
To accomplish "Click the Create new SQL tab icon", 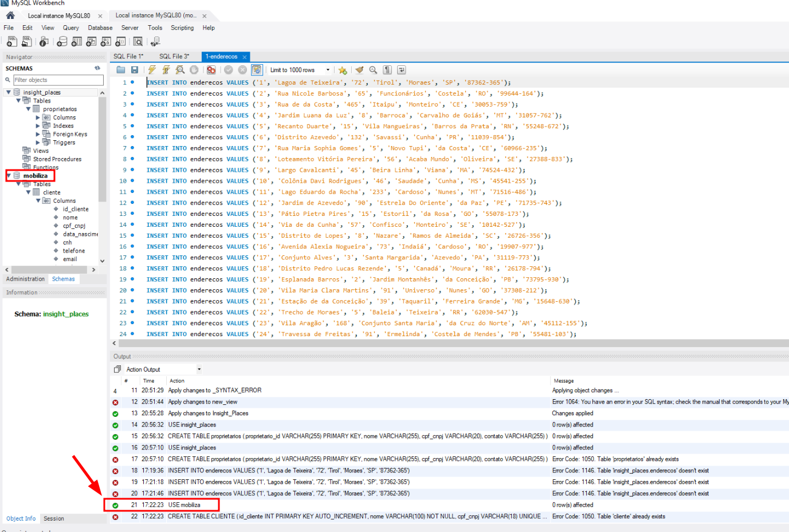I will [12, 41].
